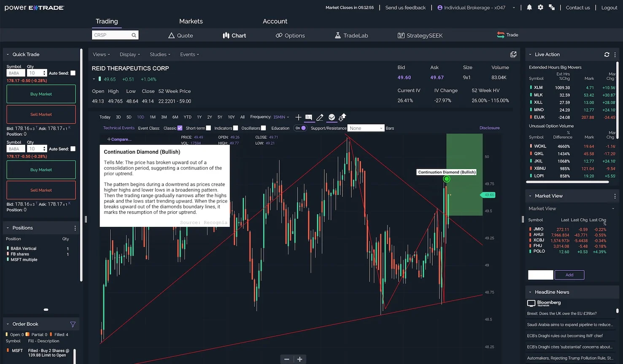Click Send us feedback
The image size is (623, 364).
point(405,8)
